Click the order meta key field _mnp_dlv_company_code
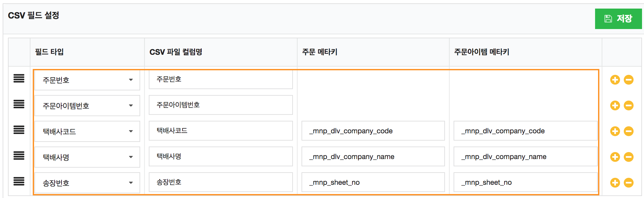Viewport: 644px width, 198px height. click(373, 131)
